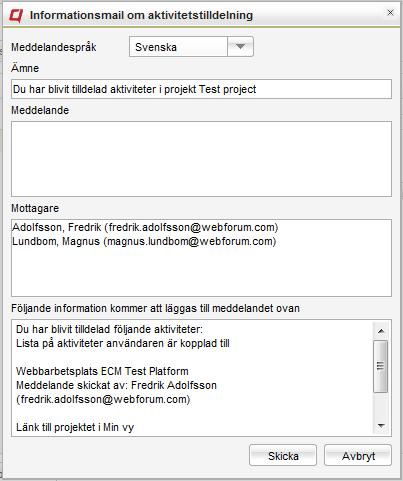Screen dimensions: 403x481
Task: Click the scrollbar up arrow
Action: (381, 331)
